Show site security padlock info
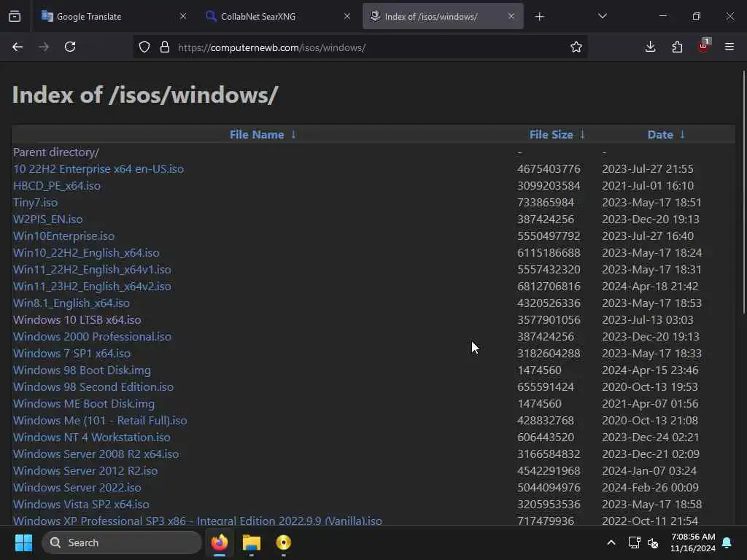747x560 pixels. 165,47
